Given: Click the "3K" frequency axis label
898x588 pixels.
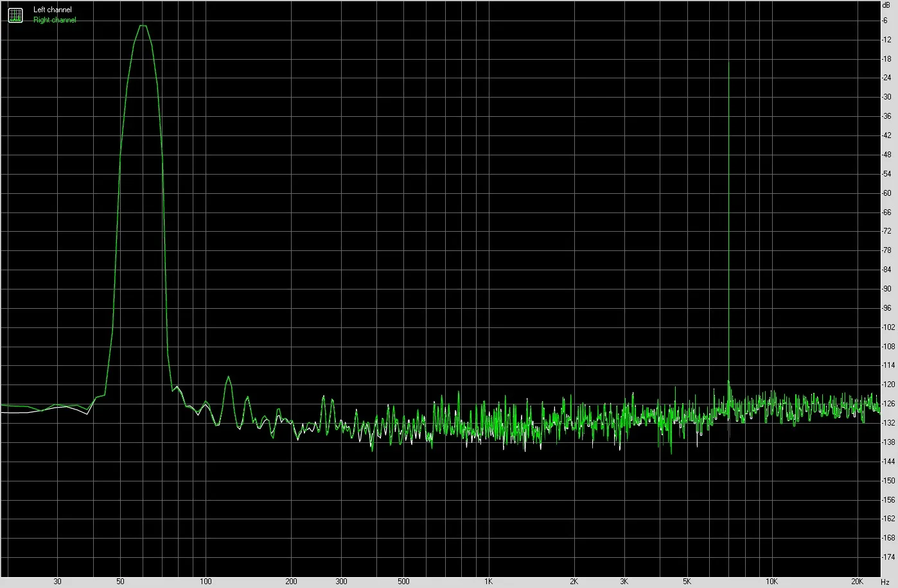Looking at the screenshot, I should pyautogui.click(x=624, y=582).
